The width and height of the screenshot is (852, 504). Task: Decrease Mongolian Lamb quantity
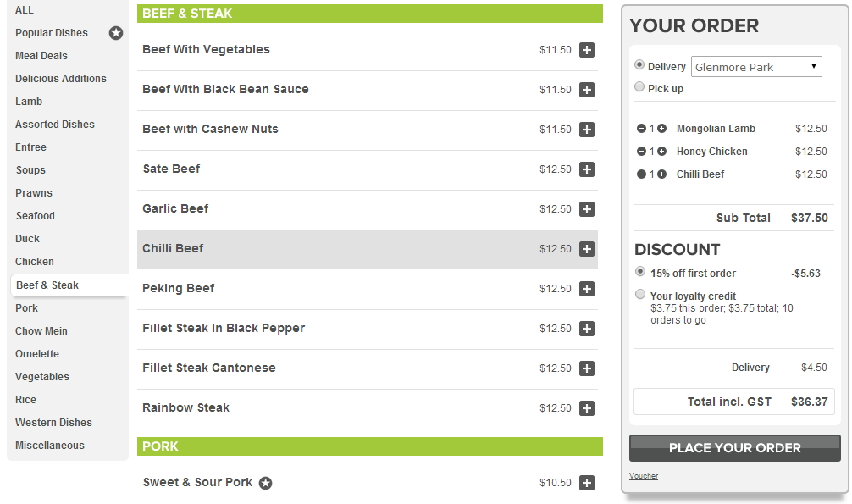pos(641,129)
